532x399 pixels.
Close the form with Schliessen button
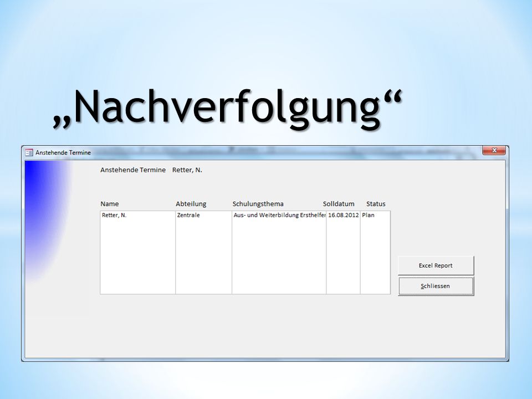pyautogui.click(x=436, y=286)
